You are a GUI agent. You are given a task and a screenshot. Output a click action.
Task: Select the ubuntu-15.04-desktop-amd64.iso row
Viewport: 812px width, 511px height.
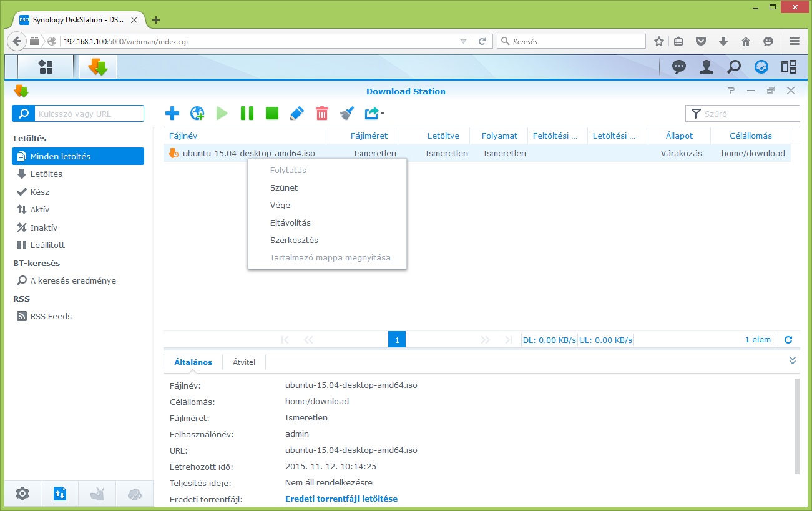(x=477, y=153)
